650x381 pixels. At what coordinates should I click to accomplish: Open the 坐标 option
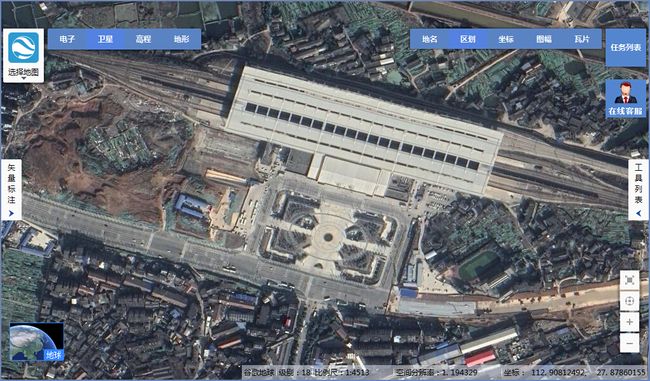[x=506, y=39]
